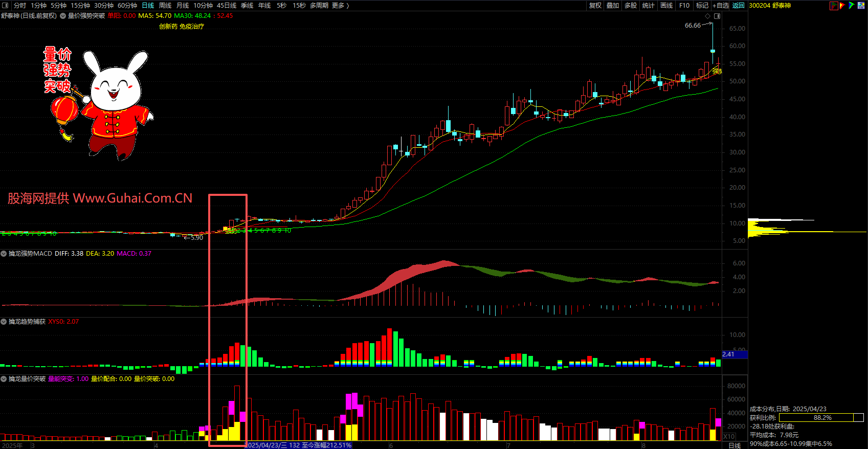Select red-boxed cost distribution chart icon
868x449 pixels.
(x=834, y=6)
